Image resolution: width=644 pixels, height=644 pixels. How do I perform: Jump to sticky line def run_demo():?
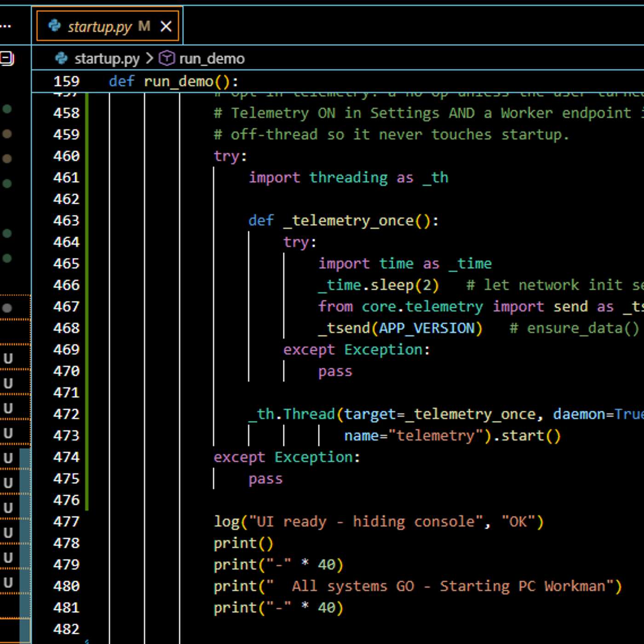click(x=174, y=81)
